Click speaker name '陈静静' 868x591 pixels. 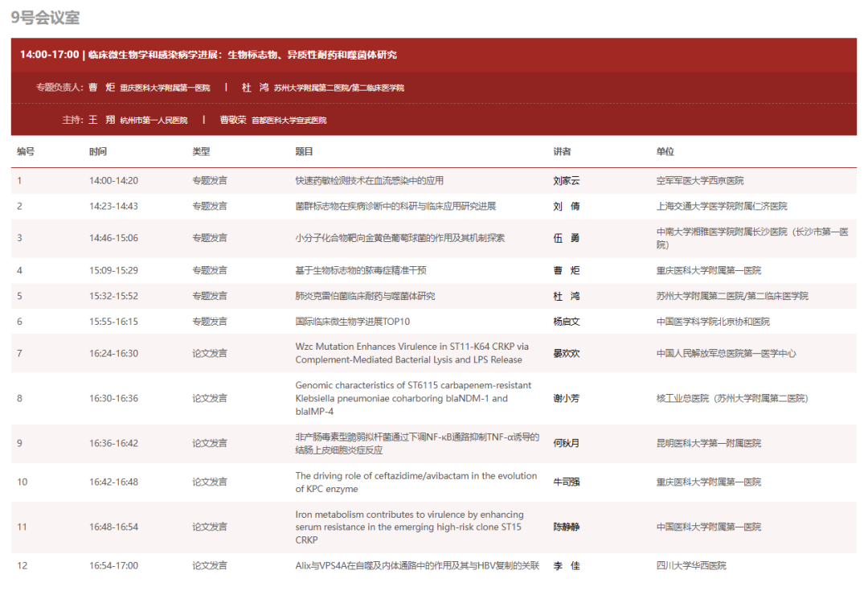567,527
